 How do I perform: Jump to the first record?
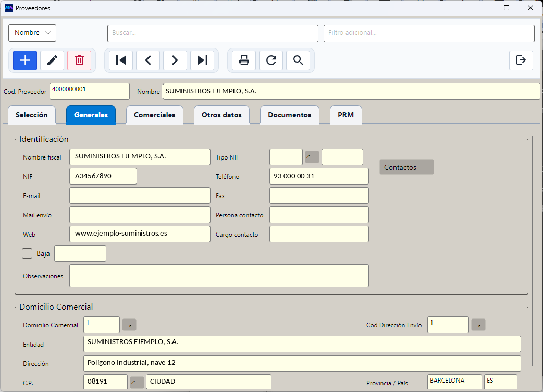tap(121, 60)
